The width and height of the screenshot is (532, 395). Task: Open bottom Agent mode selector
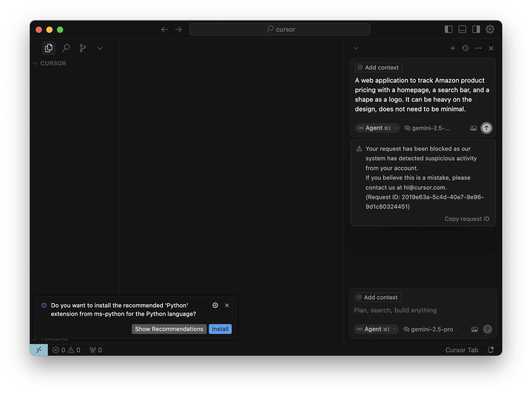pyautogui.click(x=376, y=329)
